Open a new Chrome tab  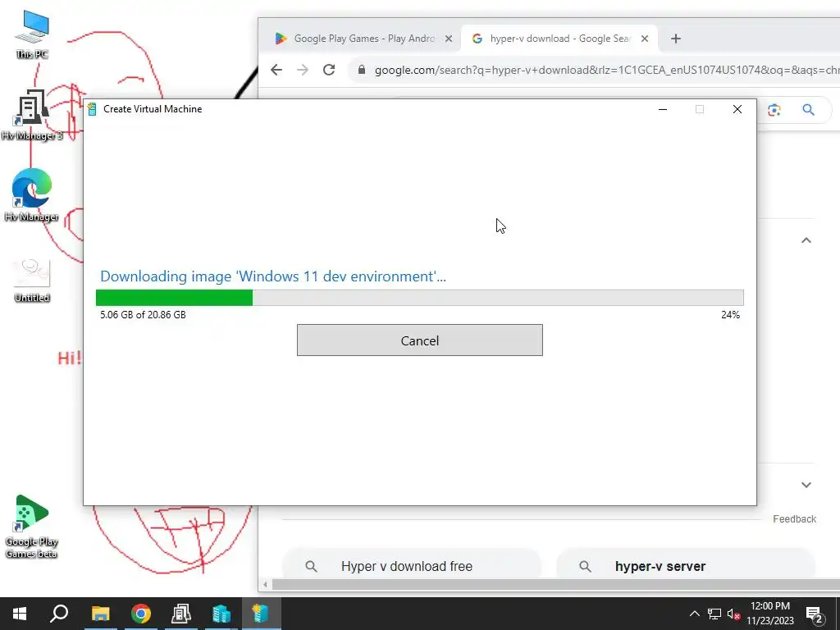pos(676,39)
